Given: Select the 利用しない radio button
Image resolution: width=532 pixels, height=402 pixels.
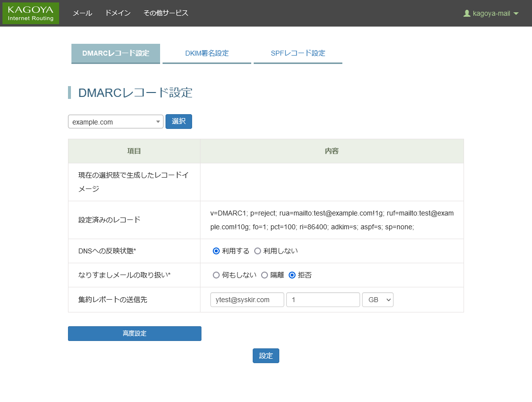Looking at the screenshot, I should coord(258,251).
